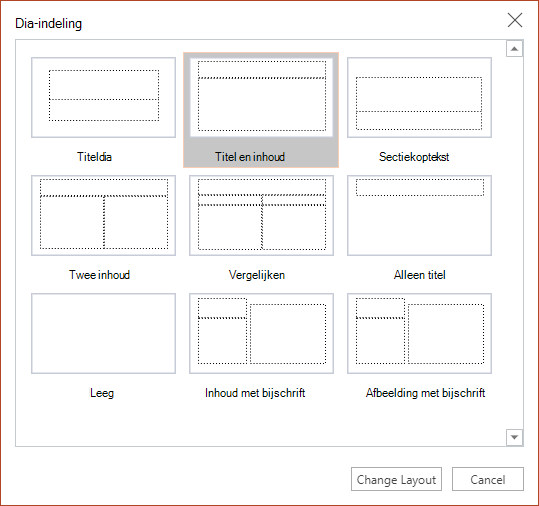
Task: Click the scrollbar down arrow
Action: (x=515, y=437)
